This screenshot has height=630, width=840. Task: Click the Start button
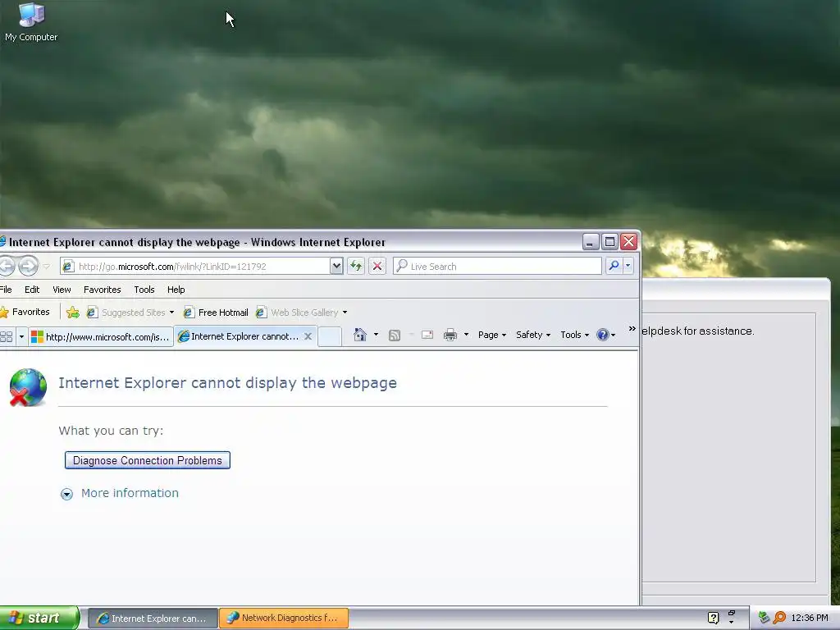(39, 618)
